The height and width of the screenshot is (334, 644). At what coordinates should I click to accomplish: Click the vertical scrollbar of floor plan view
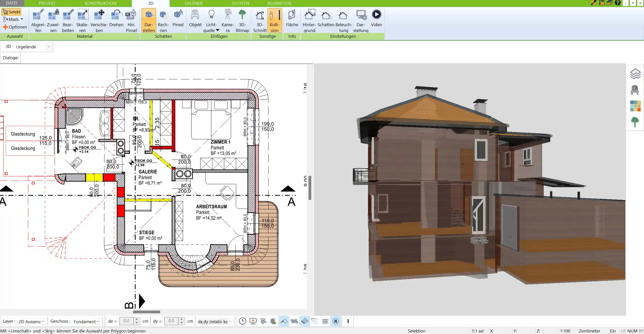pos(310,188)
